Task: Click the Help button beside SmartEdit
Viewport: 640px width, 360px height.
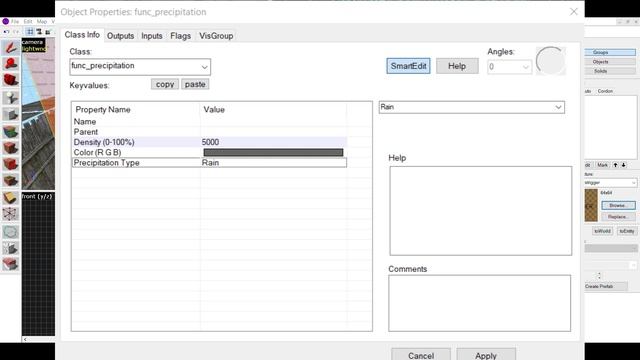Action: tap(457, 66)
